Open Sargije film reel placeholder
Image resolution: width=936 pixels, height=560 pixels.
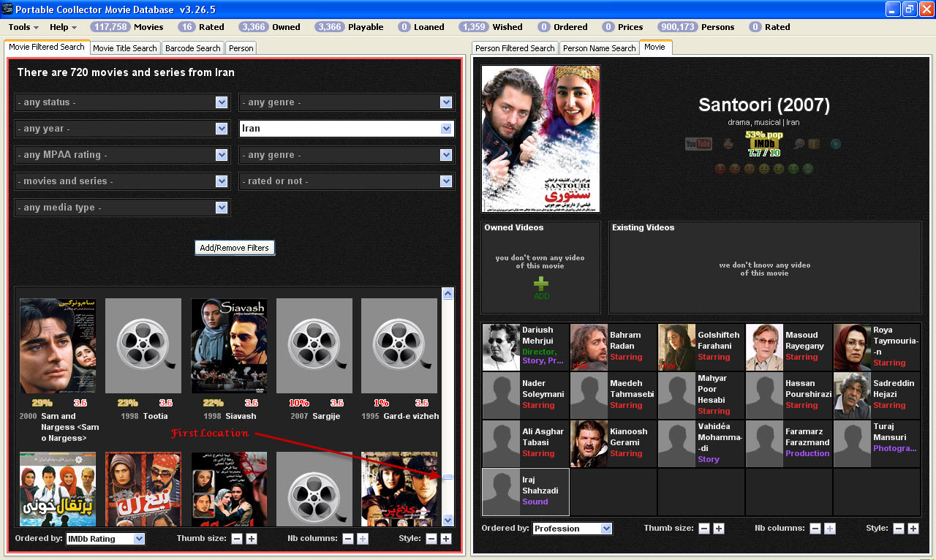point(314,346)
